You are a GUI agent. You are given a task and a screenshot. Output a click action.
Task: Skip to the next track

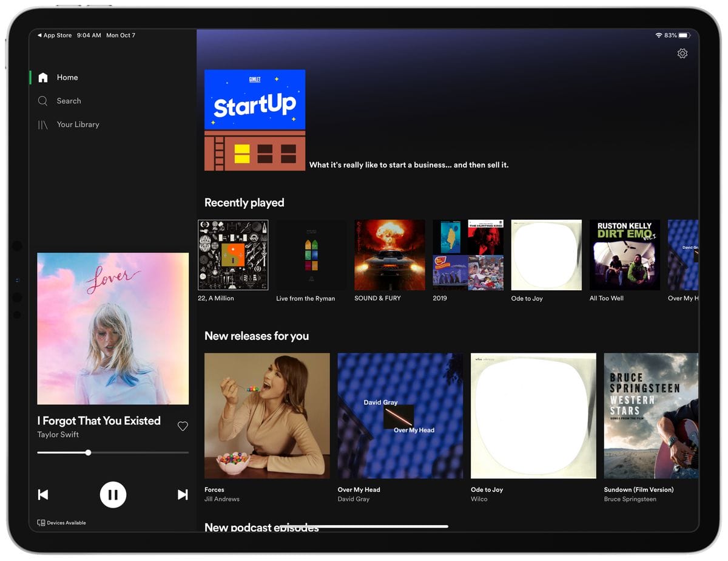[182, 494]
